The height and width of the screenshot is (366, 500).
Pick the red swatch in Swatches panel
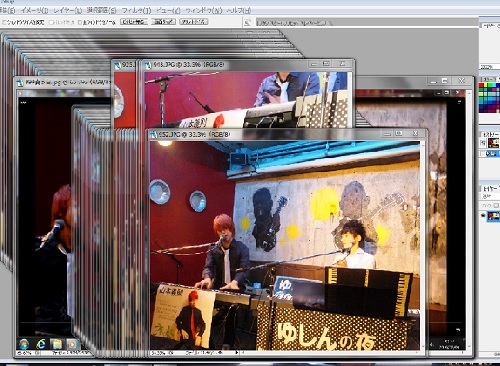(x=482, y=86)
